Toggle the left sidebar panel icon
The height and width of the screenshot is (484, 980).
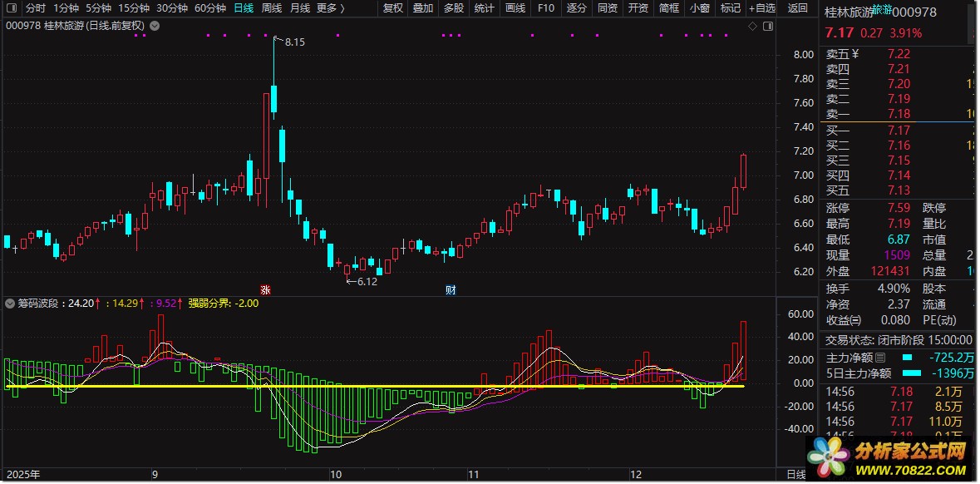(10, 8)
